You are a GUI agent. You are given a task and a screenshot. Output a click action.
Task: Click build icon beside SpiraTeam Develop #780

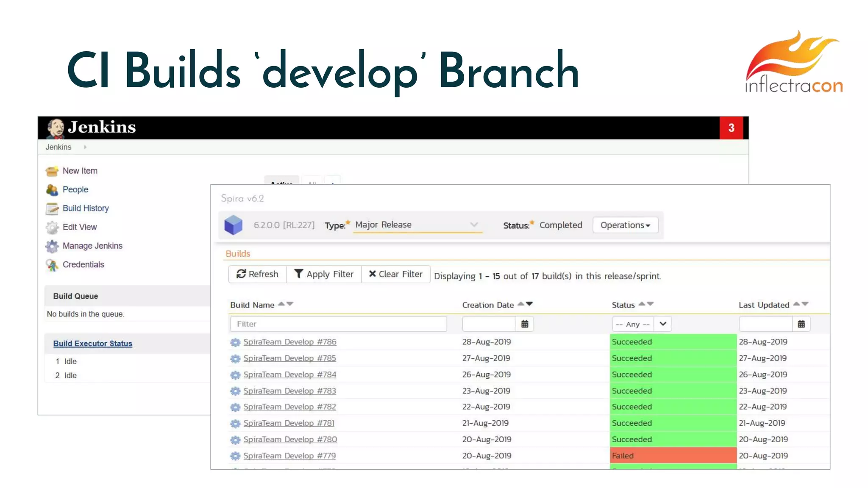click(x=235, y=440)
